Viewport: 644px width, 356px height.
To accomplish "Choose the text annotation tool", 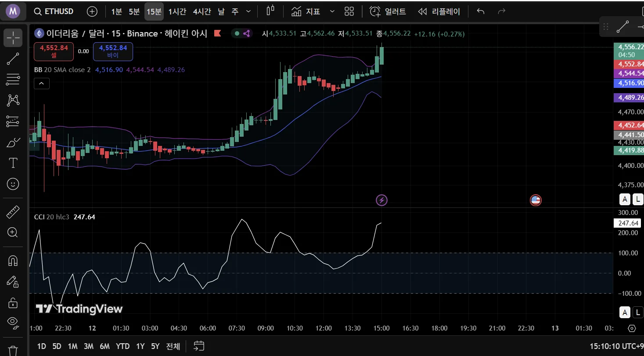I will click(x=13, y=163).
